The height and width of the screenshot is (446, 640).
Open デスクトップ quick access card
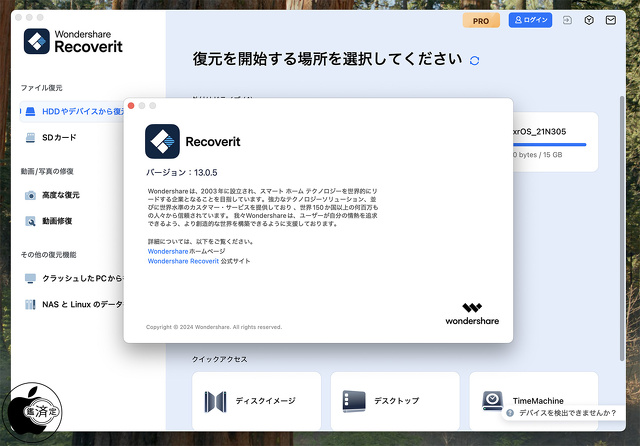tap(395, 401)
